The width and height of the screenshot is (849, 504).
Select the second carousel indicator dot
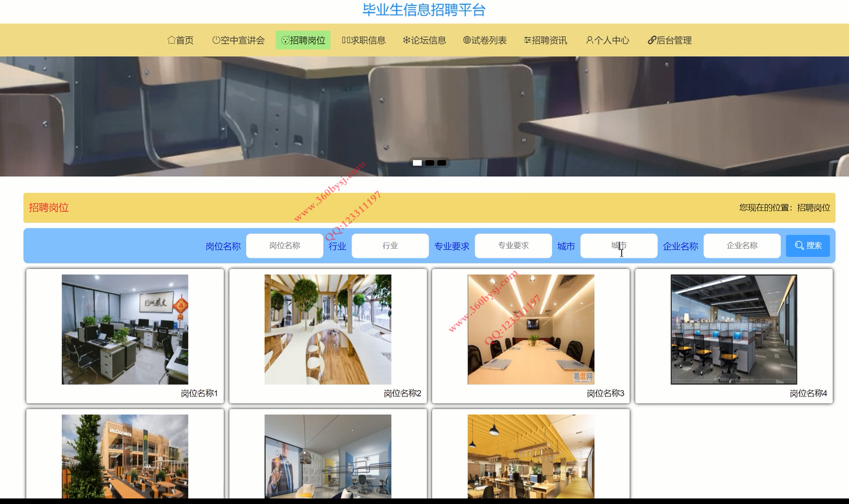430,163
